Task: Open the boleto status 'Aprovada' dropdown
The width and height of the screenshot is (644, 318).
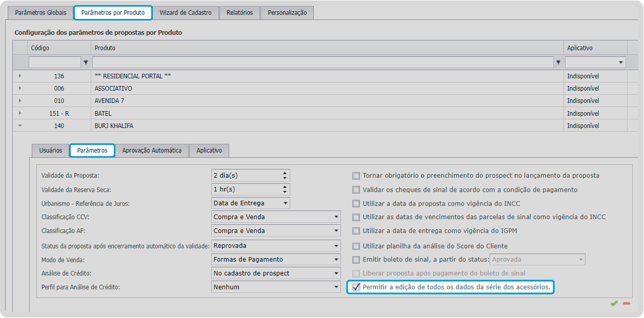Action: (580, 260)
